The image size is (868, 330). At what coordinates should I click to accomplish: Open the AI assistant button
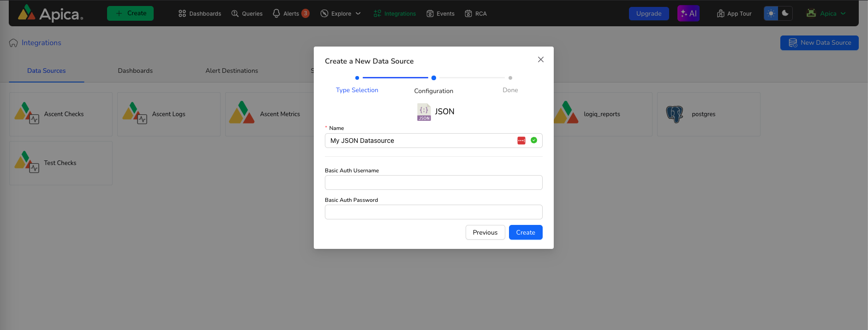click(x=688, y=13)
